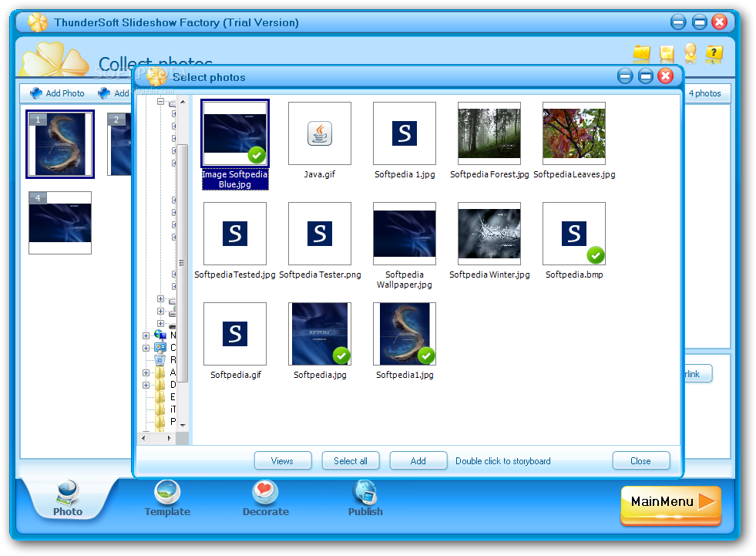Click the Select all button
This screenshot has width=756, height=556.
point(351,461)
